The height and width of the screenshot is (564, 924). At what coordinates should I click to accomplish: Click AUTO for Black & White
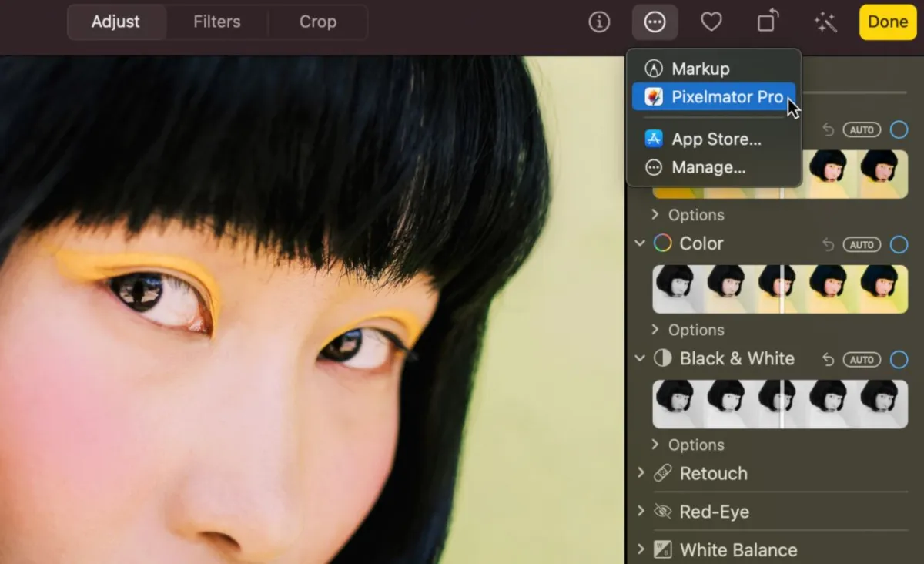click(862, 359)
